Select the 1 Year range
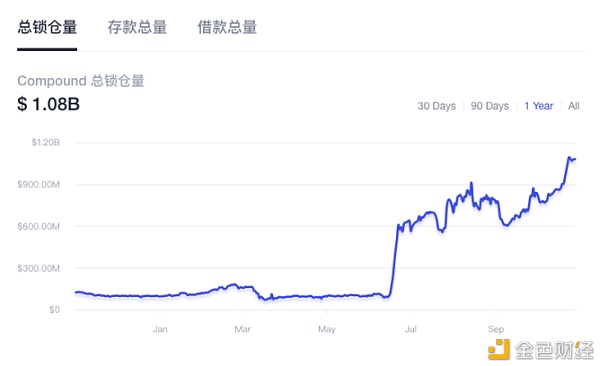This screenshot has width=600, height=366. tap(539, 106)
